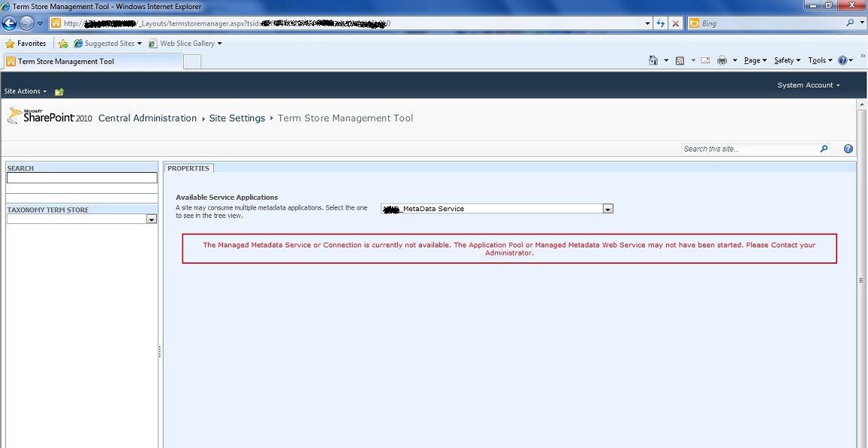Viewport: 868px width, 448px height.
Task: Open the Web Slice Gallery dropdown
Action: pos(185,43)
